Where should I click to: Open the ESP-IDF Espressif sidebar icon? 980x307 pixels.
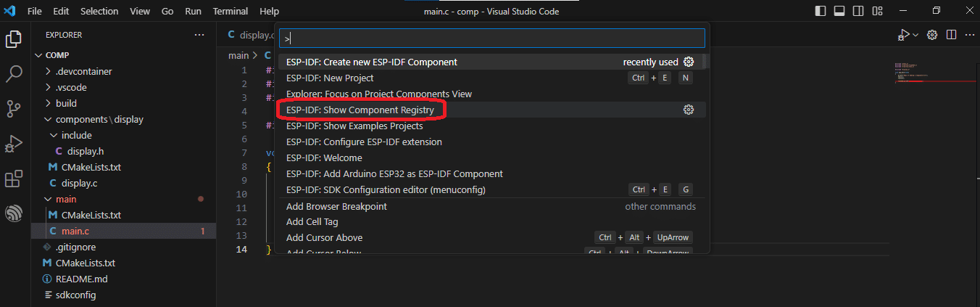click(14, 213)
